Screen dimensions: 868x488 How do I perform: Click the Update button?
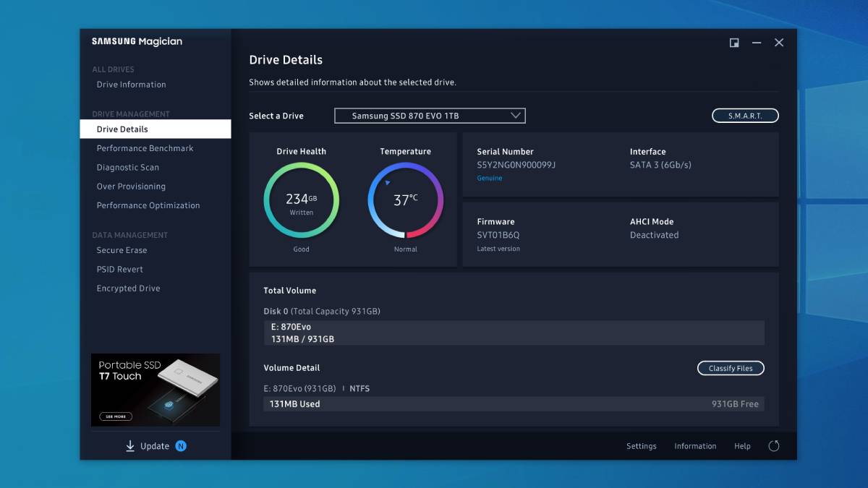coord(156,446)
